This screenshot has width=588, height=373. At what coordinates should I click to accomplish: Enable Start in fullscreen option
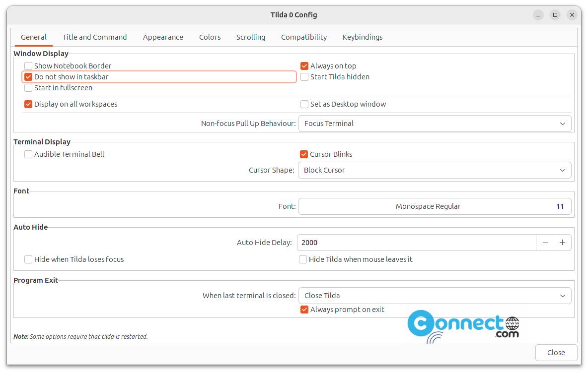tap(28, 88)
